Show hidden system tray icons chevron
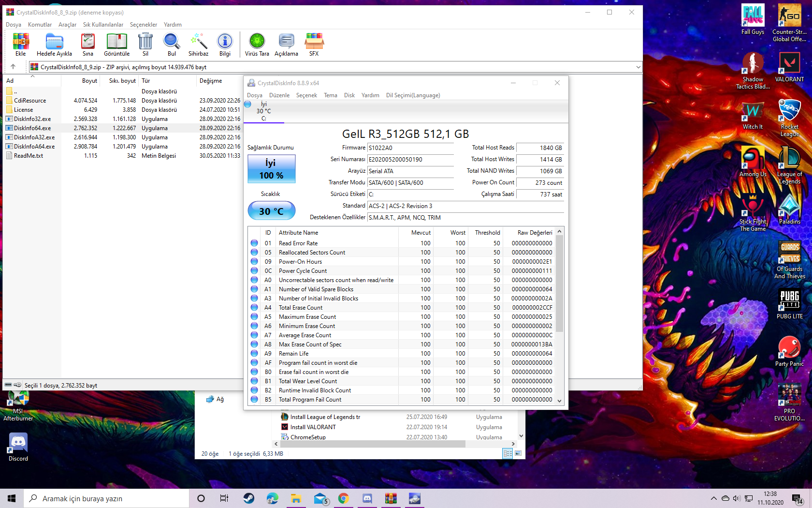Image resolution: width=812 pixels, height=508 pixels. coord(713,498)
